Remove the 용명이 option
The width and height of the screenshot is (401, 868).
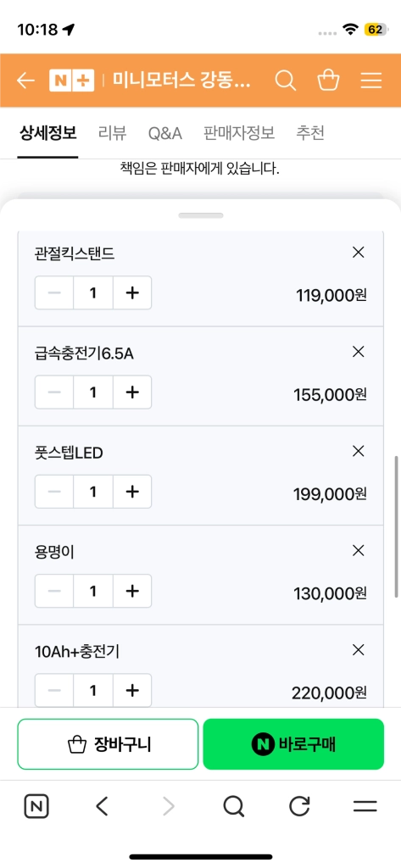pyautogui.click(x=359, y=550)
